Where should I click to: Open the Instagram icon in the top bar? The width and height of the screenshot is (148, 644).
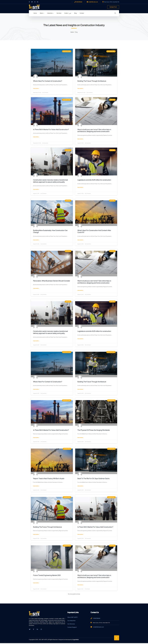coord(35,2)
